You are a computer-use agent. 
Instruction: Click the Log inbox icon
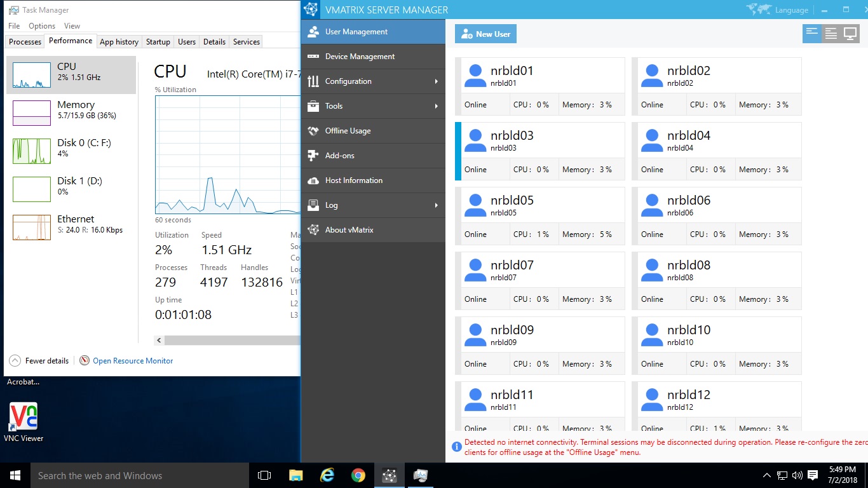click(x=313, y=205)
